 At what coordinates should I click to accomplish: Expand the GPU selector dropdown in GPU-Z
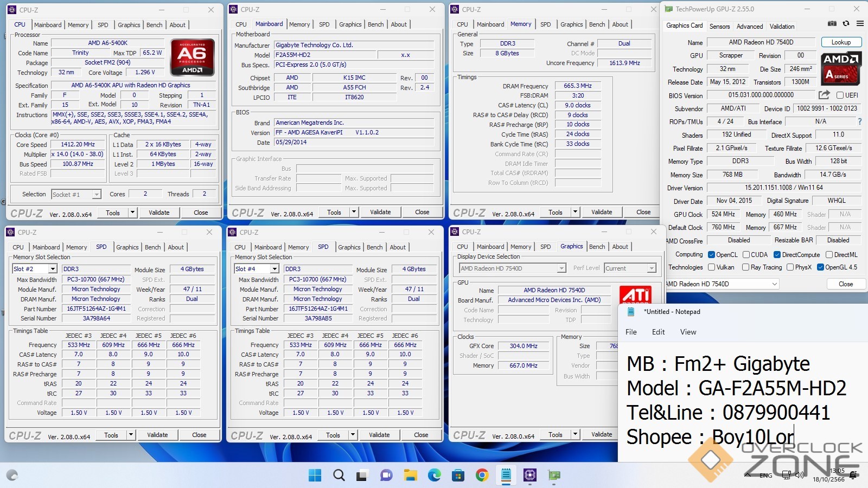pos(774,284)
